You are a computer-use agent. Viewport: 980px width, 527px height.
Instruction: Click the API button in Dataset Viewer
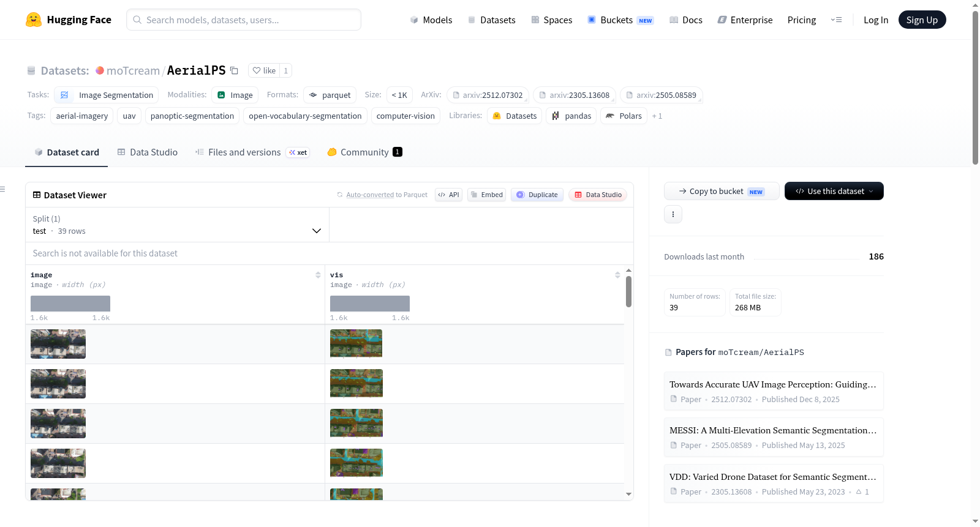tap(449, 195)
